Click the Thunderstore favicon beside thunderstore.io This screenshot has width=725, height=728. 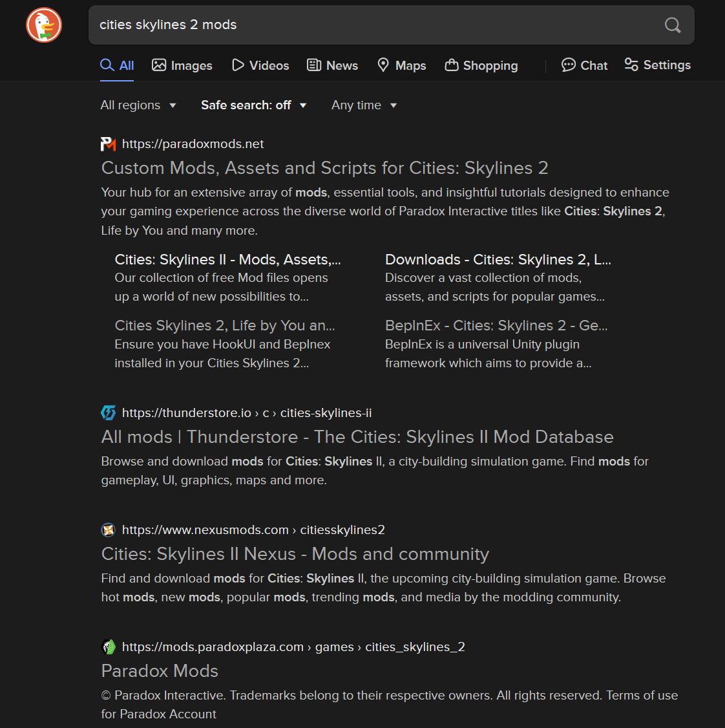pos(108,412)
